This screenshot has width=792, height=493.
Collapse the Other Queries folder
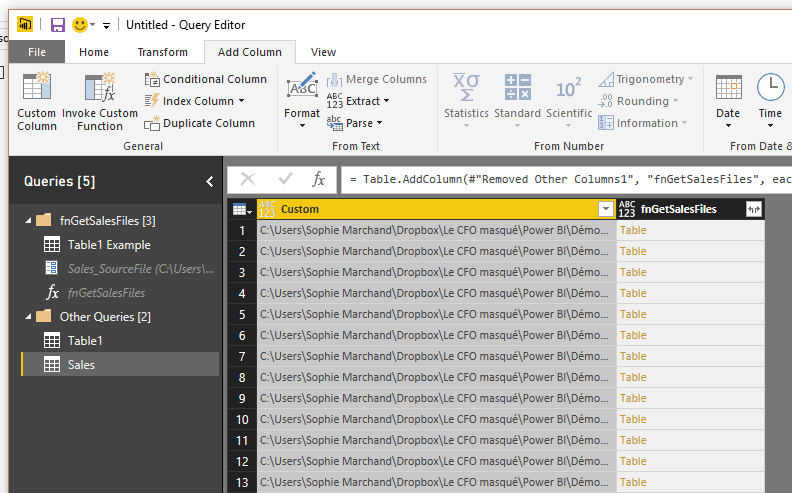[27, 317]
